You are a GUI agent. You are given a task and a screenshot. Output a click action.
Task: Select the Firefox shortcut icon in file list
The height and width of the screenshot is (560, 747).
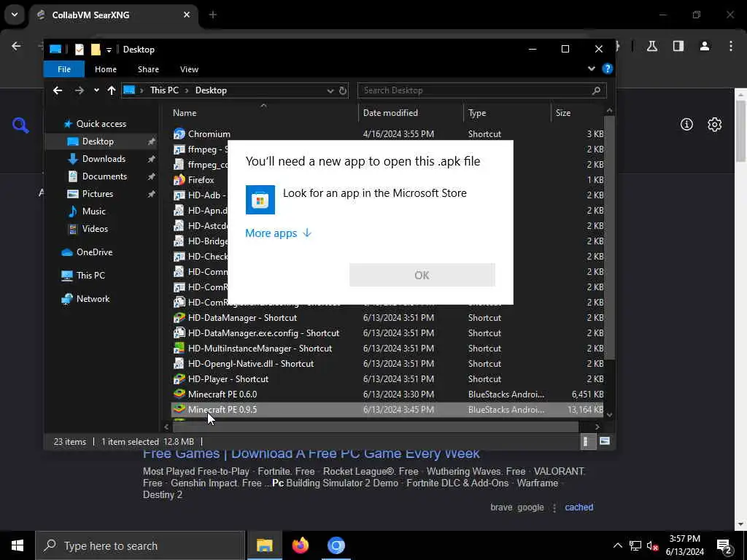coord(179,179)
